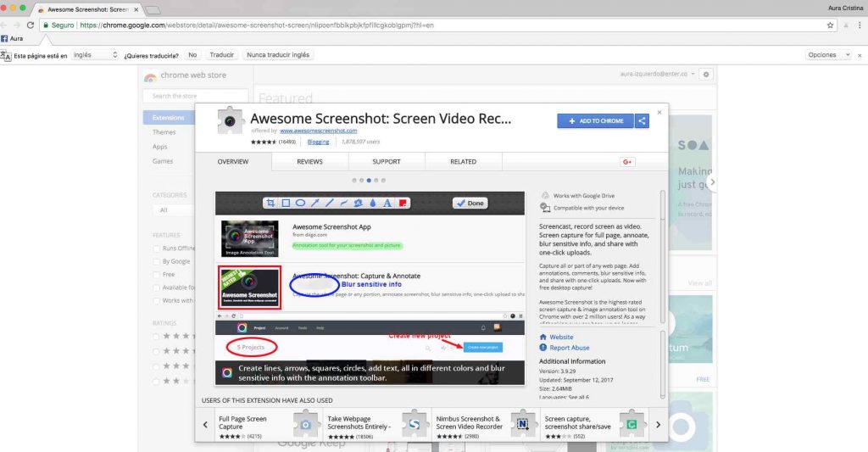Switch to the Reviews tab

[x=309, y=162]
